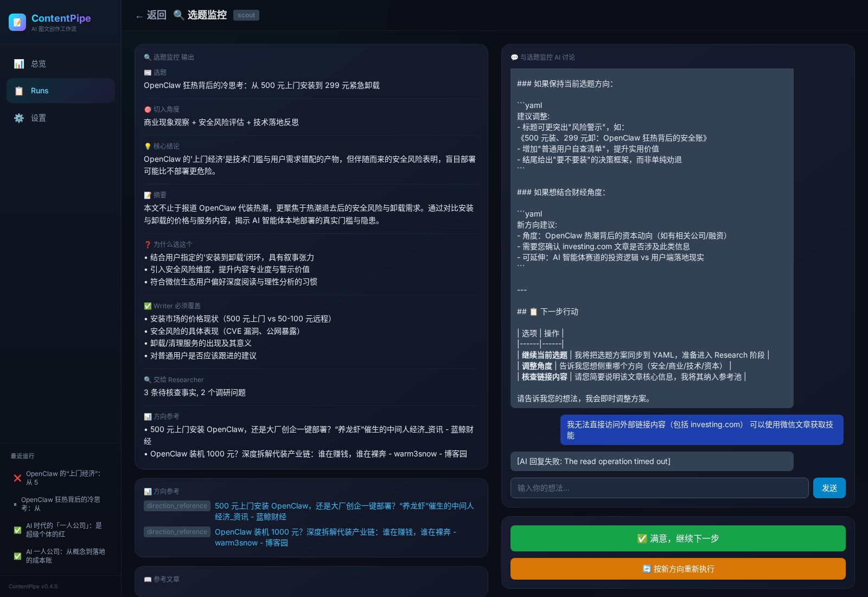The width and height of the screenshot is (868, 597).
Task: Click the 为什么选这个 question mark icon
Action: tap(148, 245)
